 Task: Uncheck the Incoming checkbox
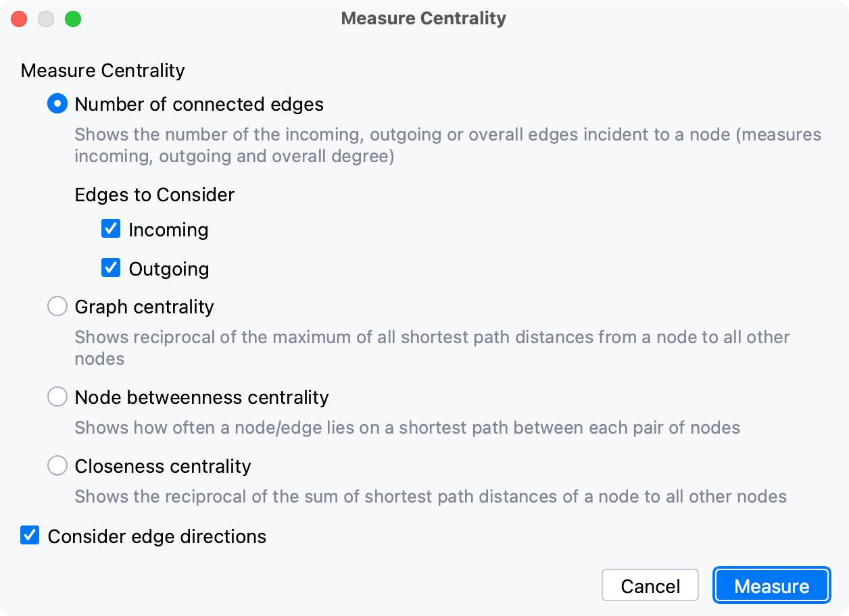(110, 229)
